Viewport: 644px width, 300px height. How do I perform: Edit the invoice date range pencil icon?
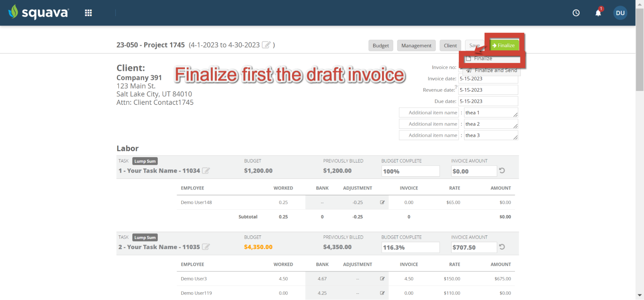coord(266,45)
